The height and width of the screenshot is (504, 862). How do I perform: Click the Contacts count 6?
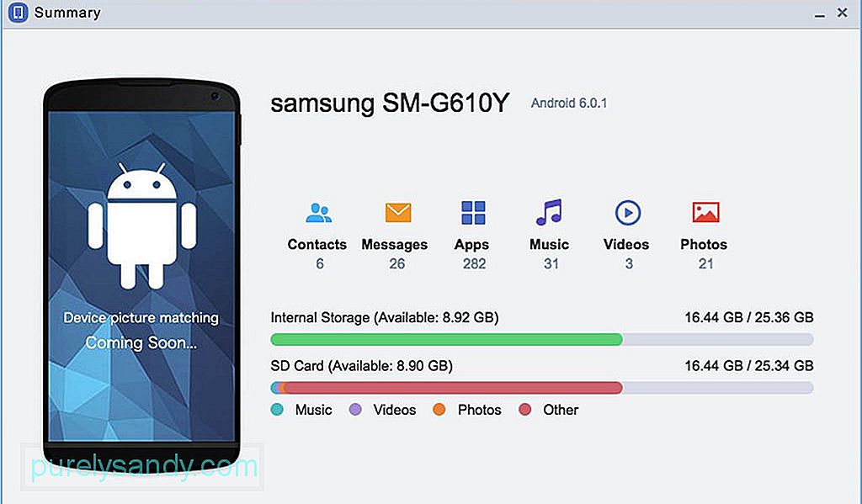(319, 264)
